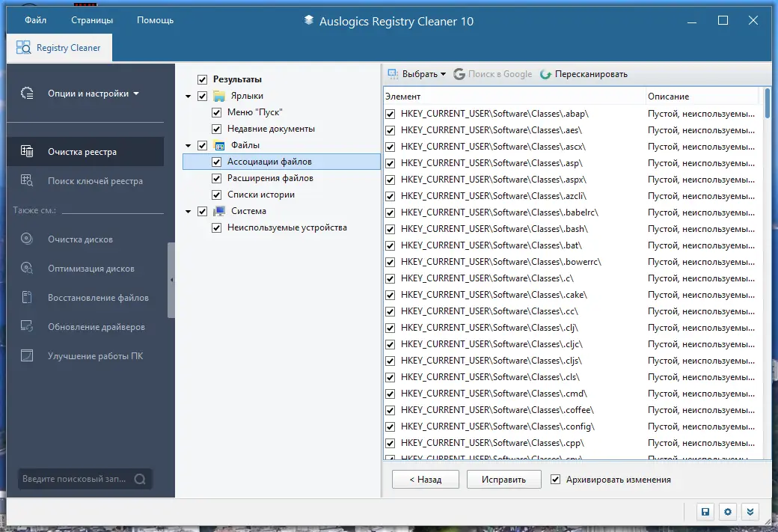The image size is (778, 532).
Task: Click the search magnifier icon in sidebar
Action: click(140, 479)
